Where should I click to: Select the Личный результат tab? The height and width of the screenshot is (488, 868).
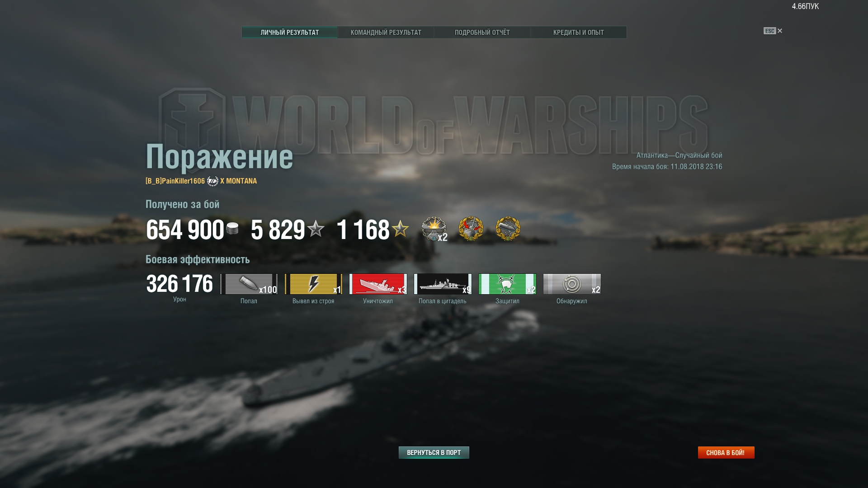tap(290, 33)
